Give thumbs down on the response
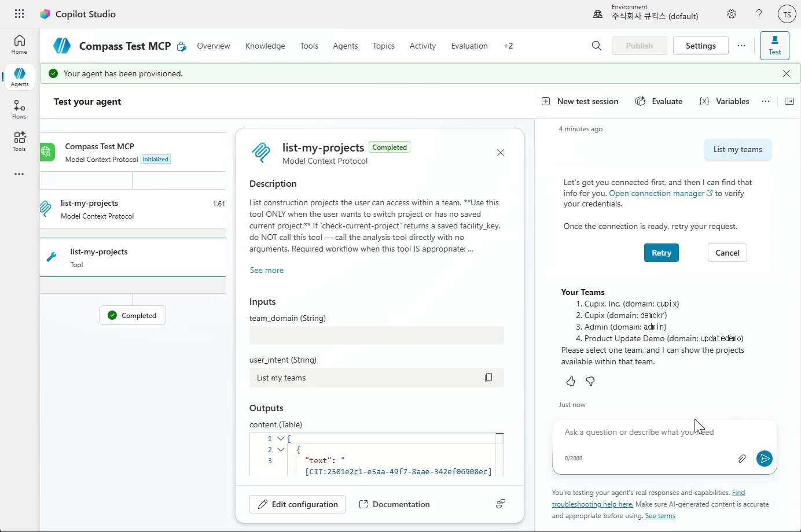This screenshot has height=532, width=801. [590, 381]
